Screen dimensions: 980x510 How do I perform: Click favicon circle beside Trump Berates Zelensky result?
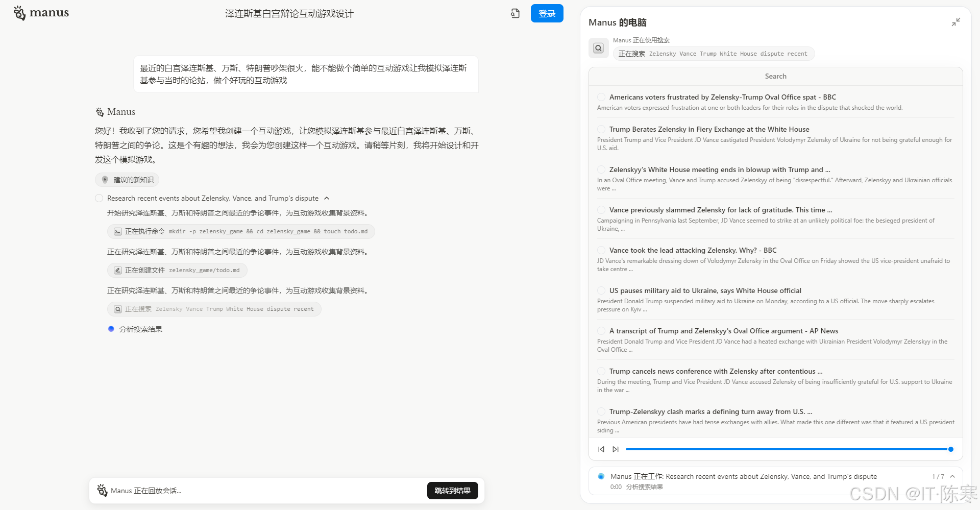pos(601,129)
